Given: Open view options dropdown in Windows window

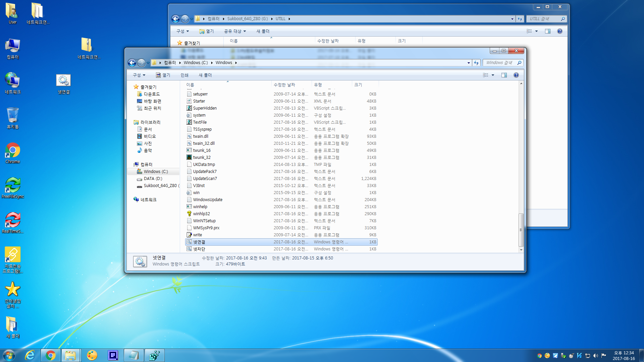Looking at the screenshot, I should click(493, 75).
